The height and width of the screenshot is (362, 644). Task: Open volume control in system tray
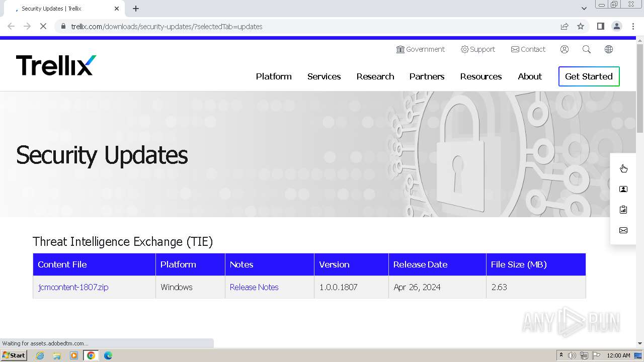coord(572,355)
